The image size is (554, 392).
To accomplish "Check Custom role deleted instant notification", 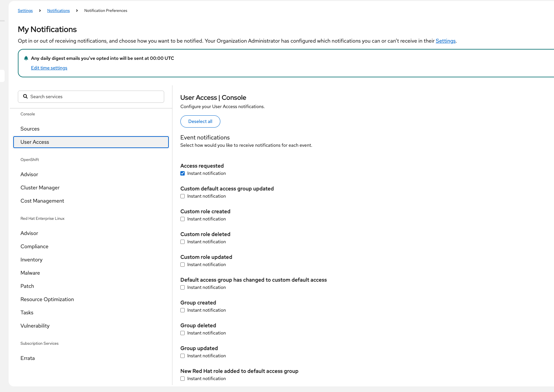I will click(x=183, y=242).
